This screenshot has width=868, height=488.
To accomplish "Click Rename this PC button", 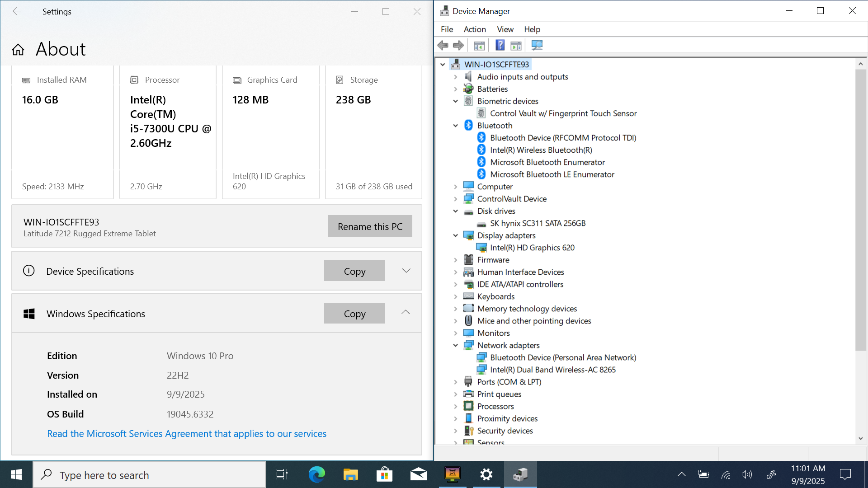I will [370, 226].
